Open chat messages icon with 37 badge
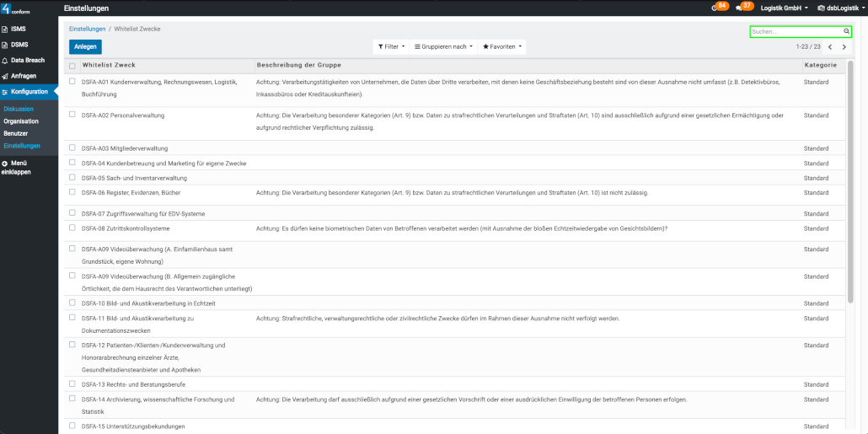 click(x=742, y=7)
